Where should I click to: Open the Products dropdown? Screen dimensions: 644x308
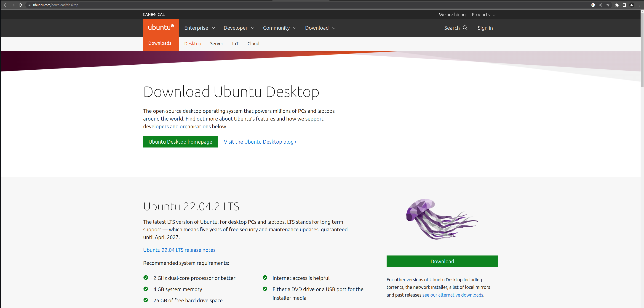point(483,15)
